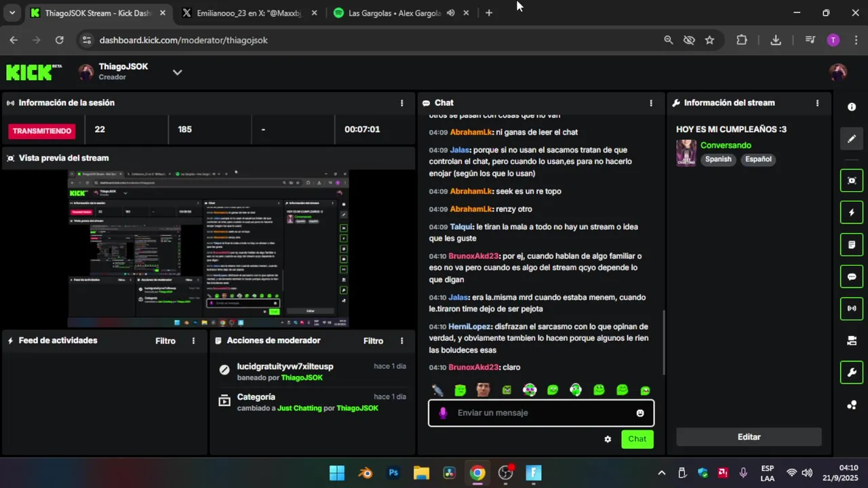The image size is (868, 488).
Task: Click the Just Chatting category thumbnail
Action: pos(686,153)
